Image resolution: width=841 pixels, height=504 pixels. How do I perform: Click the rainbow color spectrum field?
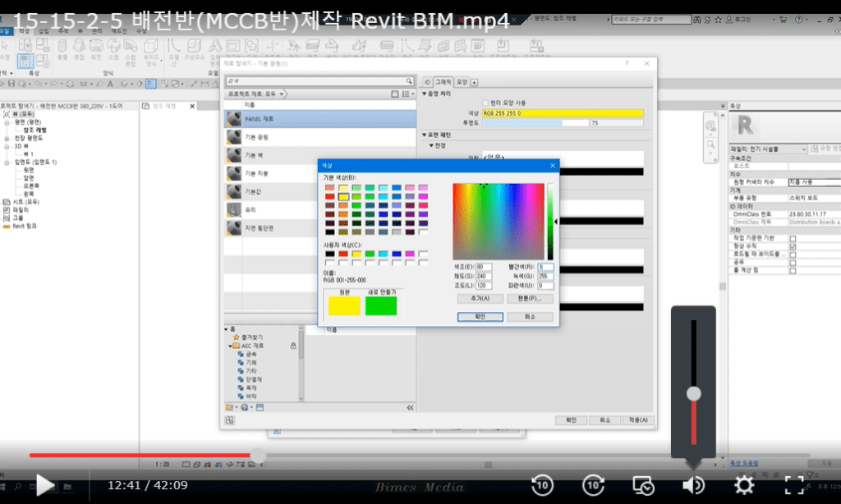click(x=499, y=222)
